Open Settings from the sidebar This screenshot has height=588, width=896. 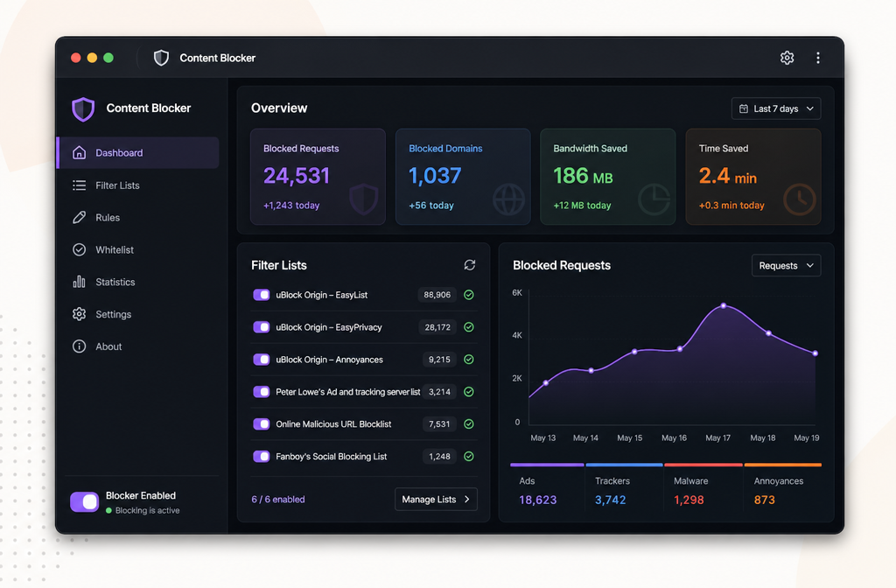pyautogui.click(x=137, y=314)
